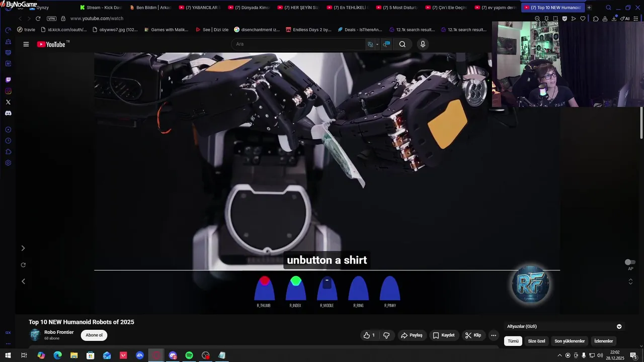Open File Explorer from the taskbar
The height and width of the screenshot is (362, 644).
tap(74, 355)
